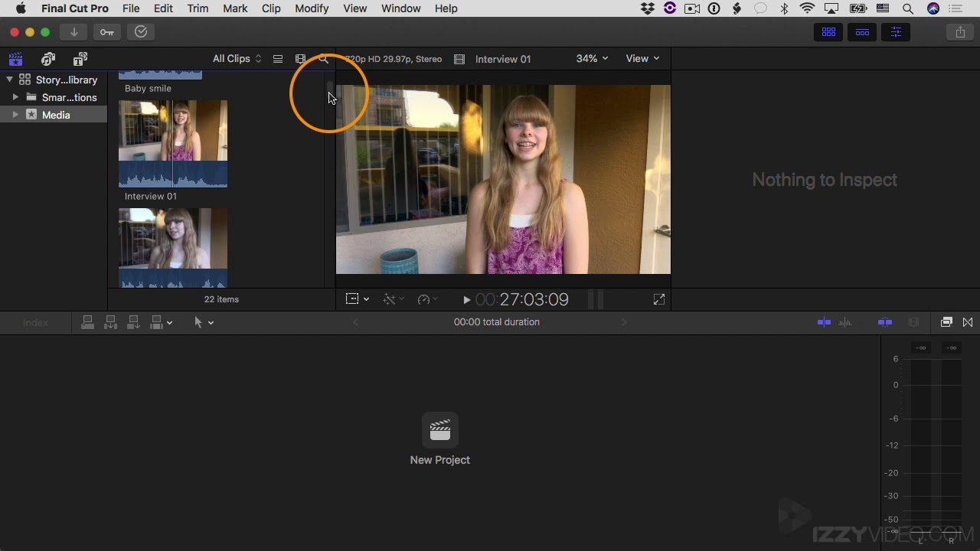
Task: Open the Keyword Editor key icon
Action: coord(107,32)
